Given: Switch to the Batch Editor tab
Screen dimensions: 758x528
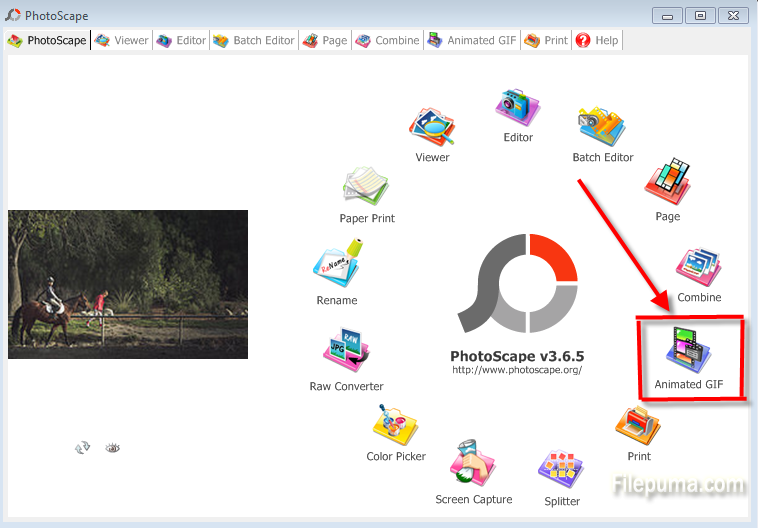Looking at the screenshot, I should [x=254, y=40].
